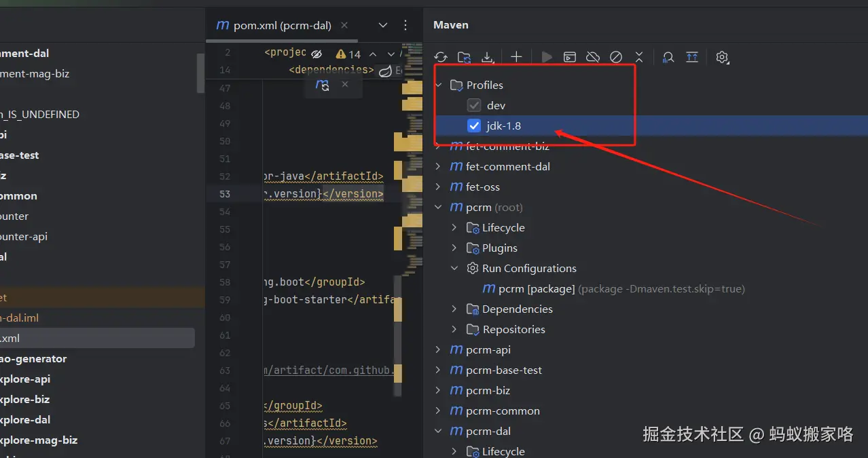
Task: Select xplore-api item in project tree
Action: point(25,379)
